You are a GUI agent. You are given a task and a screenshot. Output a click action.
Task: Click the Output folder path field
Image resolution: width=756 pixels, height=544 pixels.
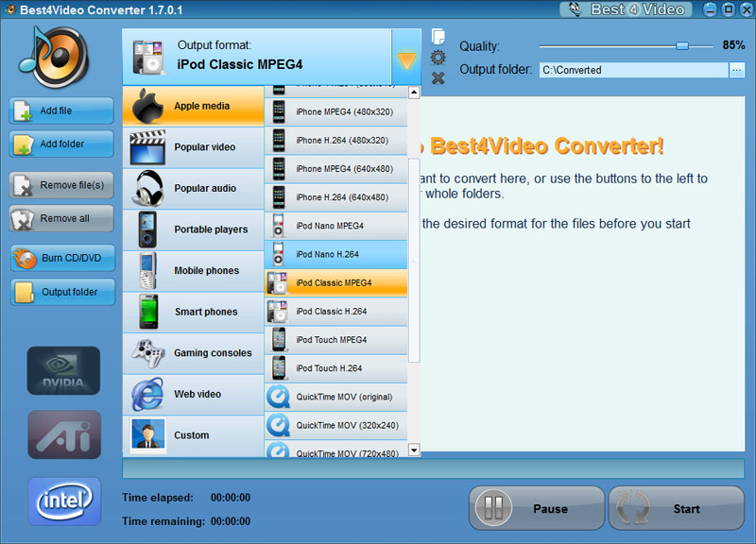pos(633,70)
